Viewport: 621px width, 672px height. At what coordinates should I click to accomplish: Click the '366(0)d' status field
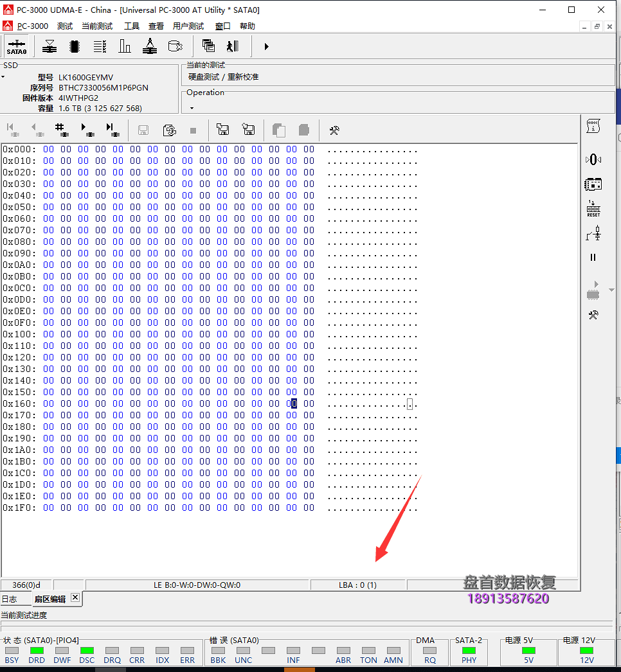26,585
